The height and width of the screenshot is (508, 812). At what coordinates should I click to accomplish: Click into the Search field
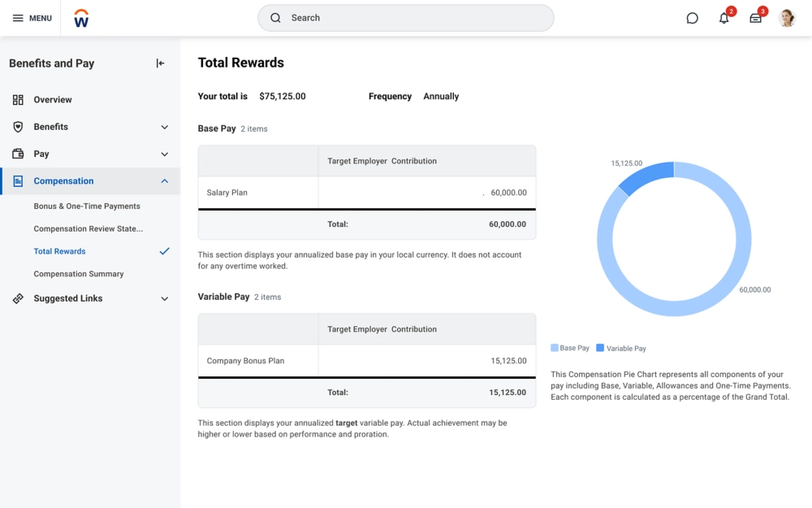pyautogui.click(x=406, y=18)
